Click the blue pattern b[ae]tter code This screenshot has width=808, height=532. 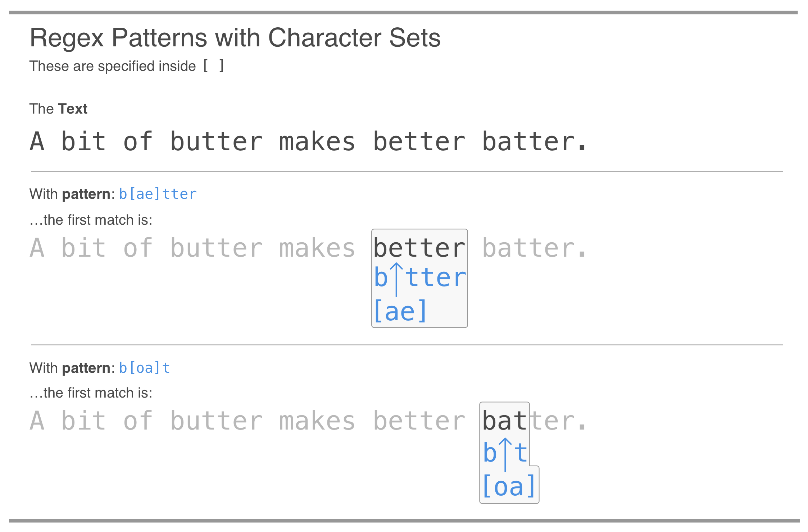click(158, 194)
